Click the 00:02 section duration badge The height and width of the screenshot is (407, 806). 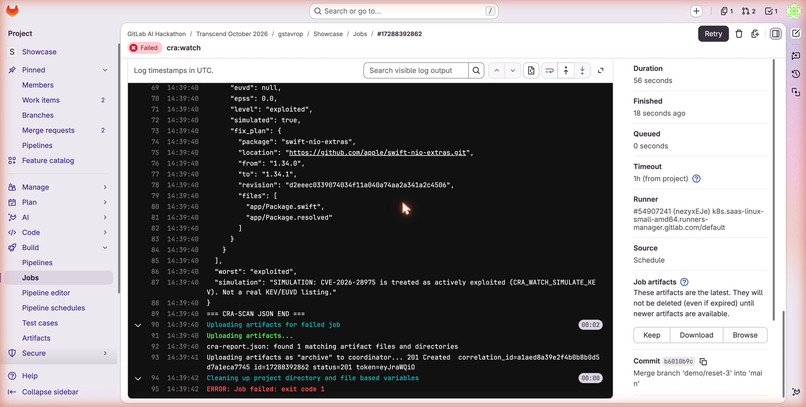[590, 325]
